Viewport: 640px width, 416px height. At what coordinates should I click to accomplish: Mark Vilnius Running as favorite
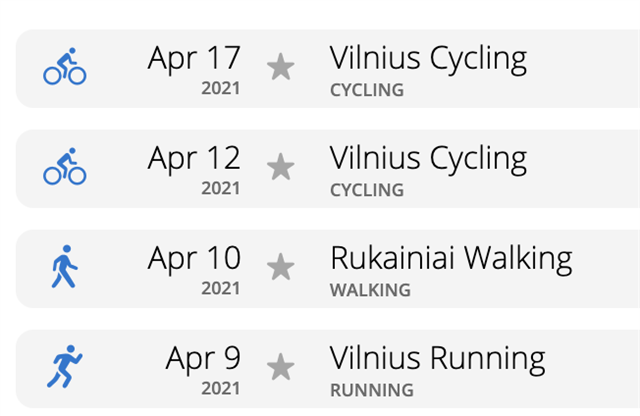coord(280,367)
